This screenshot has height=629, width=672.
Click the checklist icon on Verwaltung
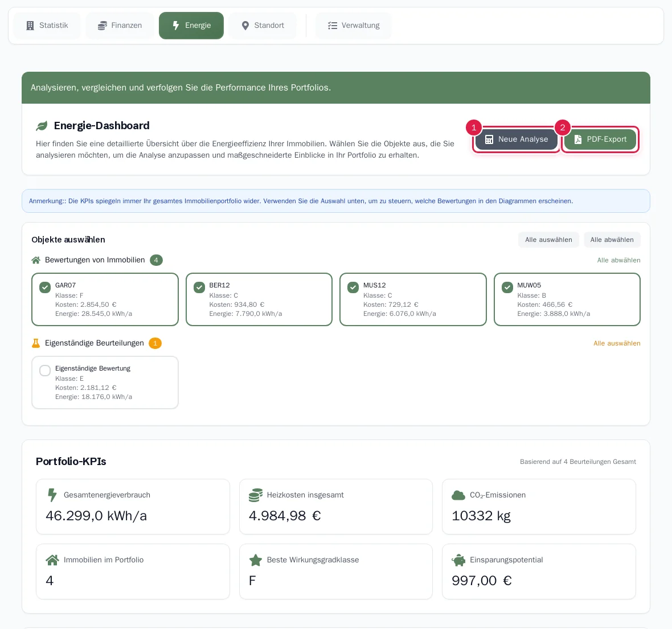[333, 26]
